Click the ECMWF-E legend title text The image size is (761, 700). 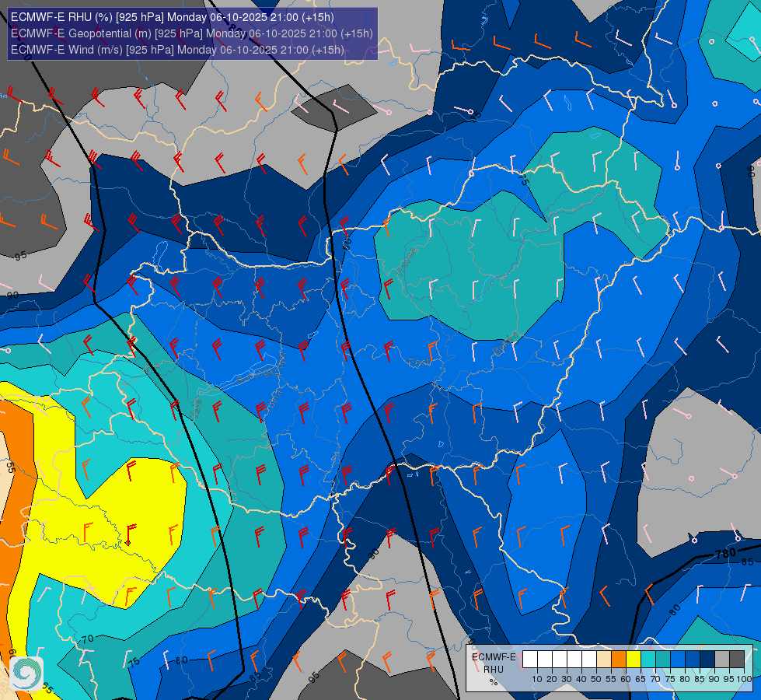coord(494,656)
